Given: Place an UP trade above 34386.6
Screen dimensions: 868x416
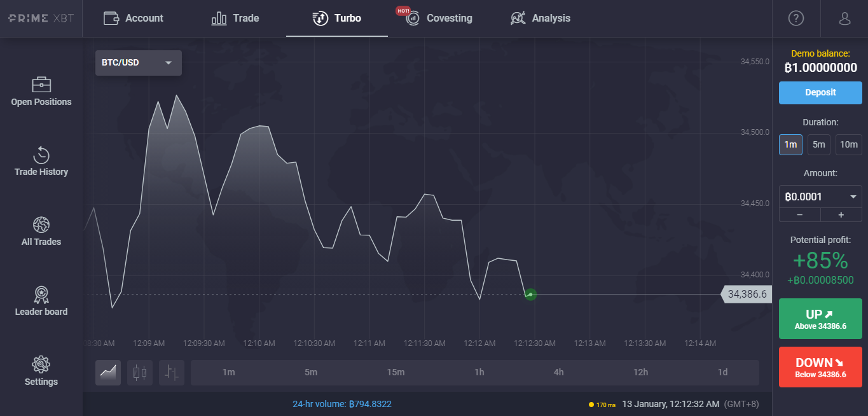Looking at the screenshot, I should tap(820, 319).
